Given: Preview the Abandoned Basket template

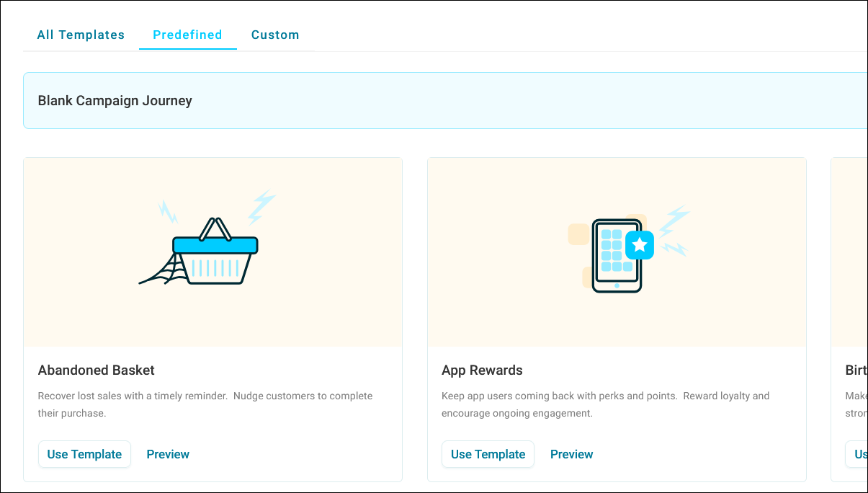Looking at the screenshot, I should point(168,454).
